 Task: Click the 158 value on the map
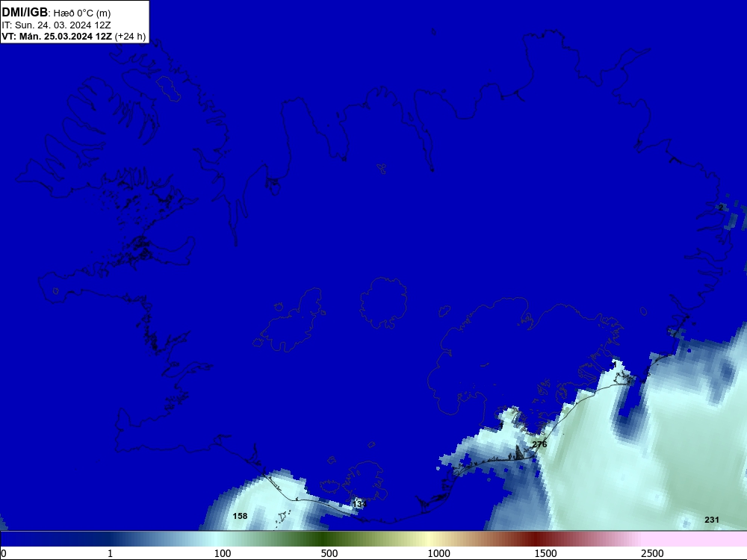240,516
